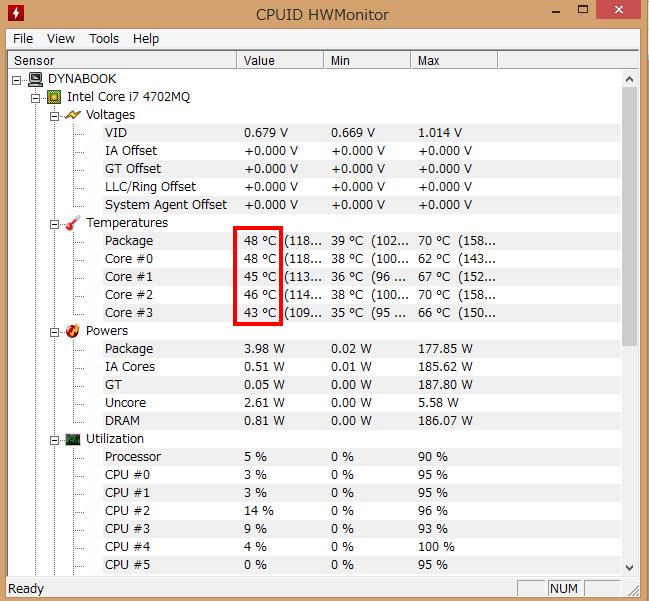Open the View menu
Image resolution: width=649 pixels, height=601 pixels.
click(61, 38)
